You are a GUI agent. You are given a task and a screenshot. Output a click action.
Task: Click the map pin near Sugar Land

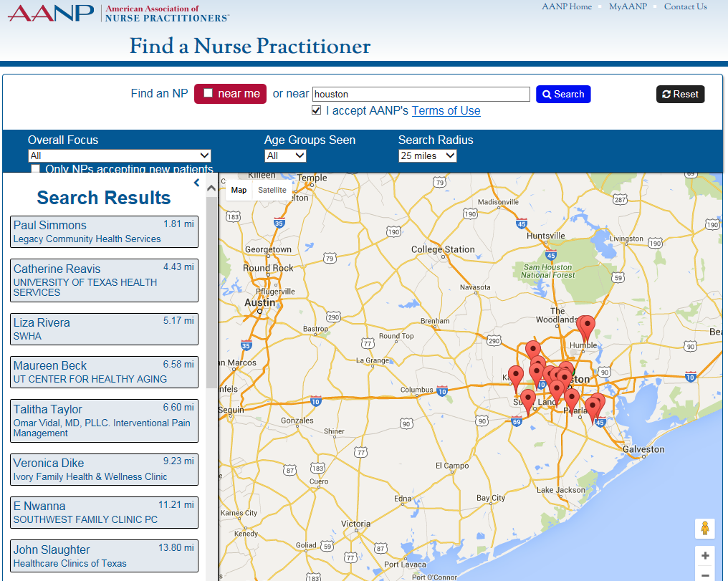528,401
